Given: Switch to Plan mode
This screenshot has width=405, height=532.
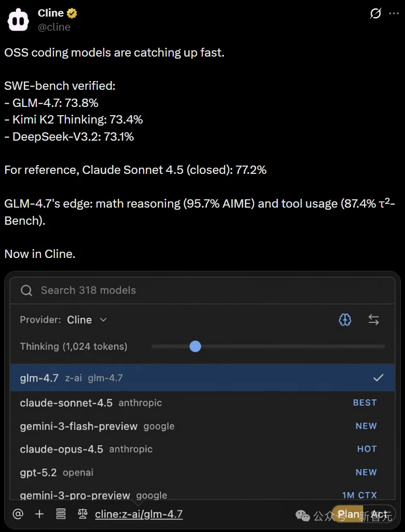Looking at the screenshot, I should (348, 514).
